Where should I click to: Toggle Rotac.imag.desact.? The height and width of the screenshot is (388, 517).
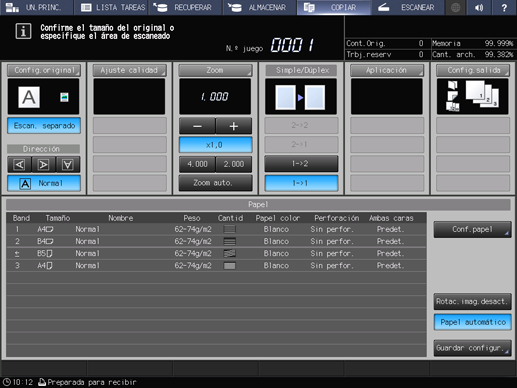click(472, 301)
